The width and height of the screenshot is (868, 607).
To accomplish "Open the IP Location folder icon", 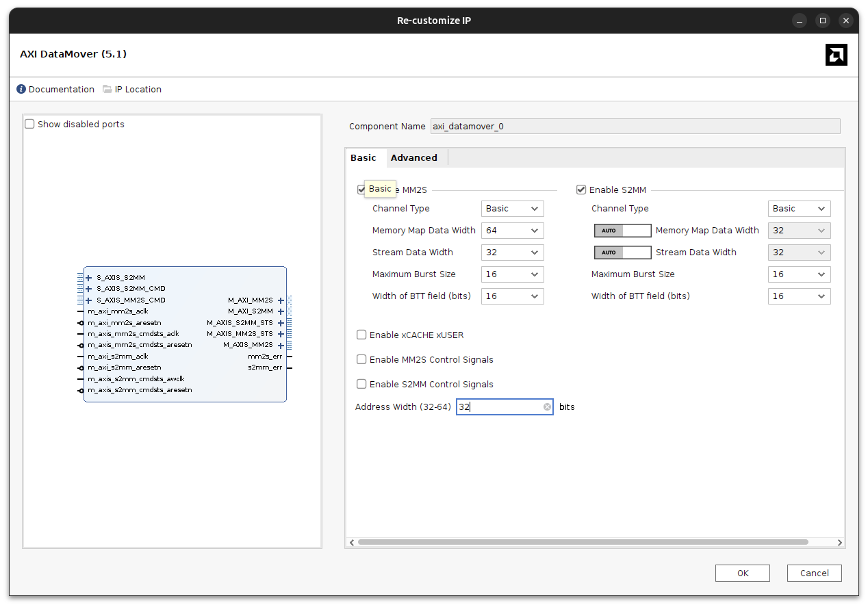I will (x=107, y=89).
